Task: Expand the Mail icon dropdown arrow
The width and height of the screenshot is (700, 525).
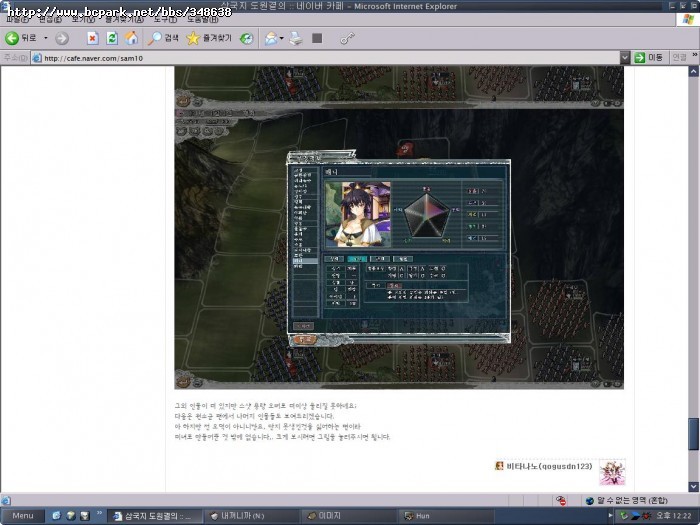Action: point(282,39)
